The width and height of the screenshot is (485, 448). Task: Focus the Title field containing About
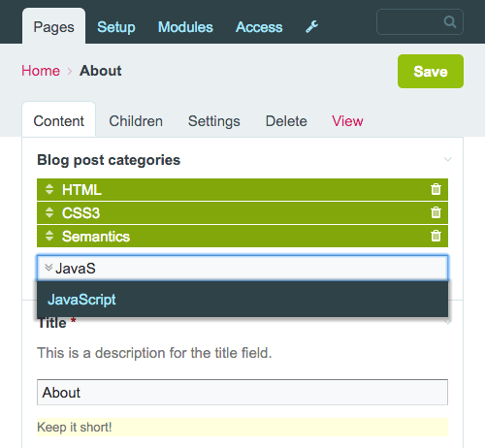tap(242, 392)
